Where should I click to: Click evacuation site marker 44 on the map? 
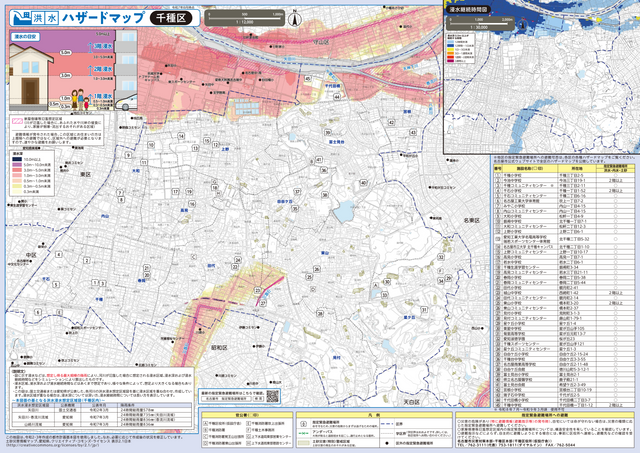(337, 97)
